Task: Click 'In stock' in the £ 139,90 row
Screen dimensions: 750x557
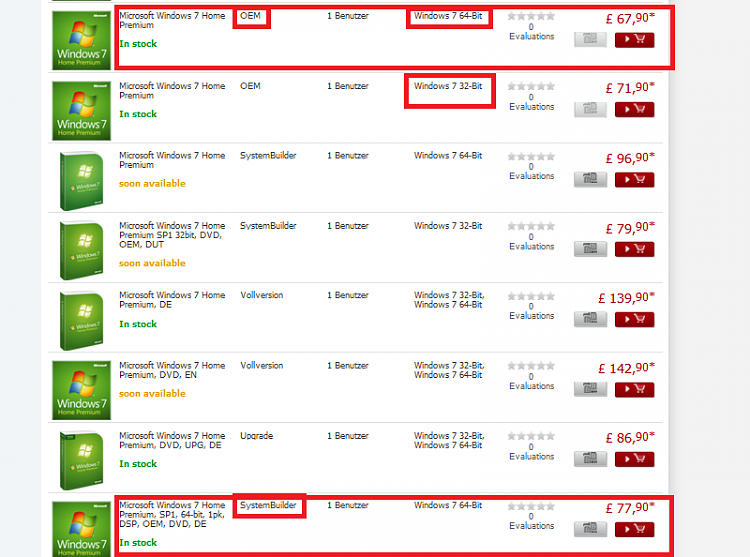Action: pyautogui.click(x=138, y=324)
